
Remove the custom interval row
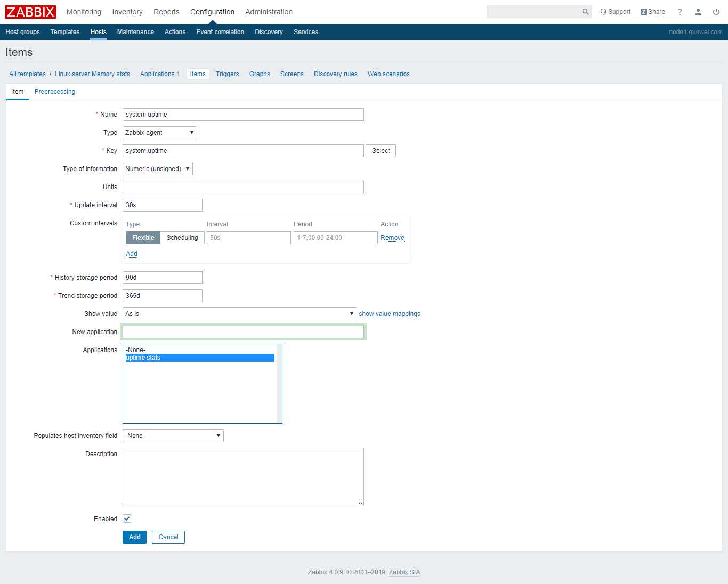(x=392, y=238)
